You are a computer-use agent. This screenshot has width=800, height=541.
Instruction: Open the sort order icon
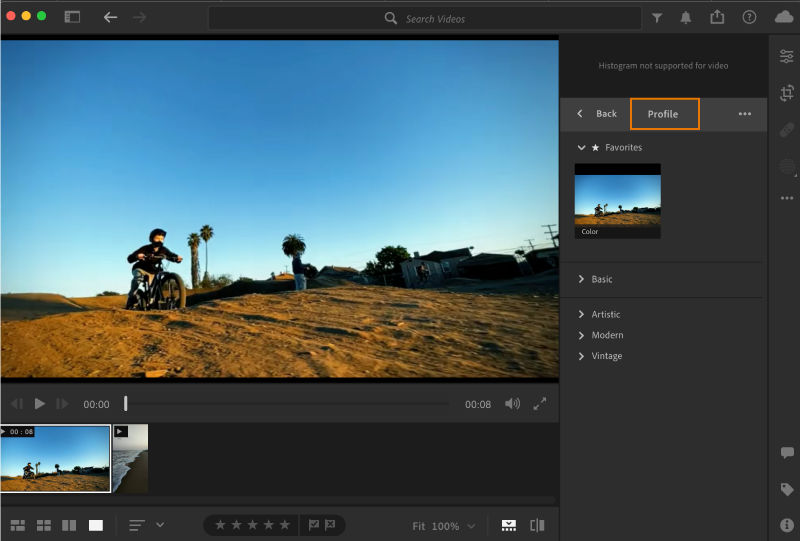coord(137,525)
